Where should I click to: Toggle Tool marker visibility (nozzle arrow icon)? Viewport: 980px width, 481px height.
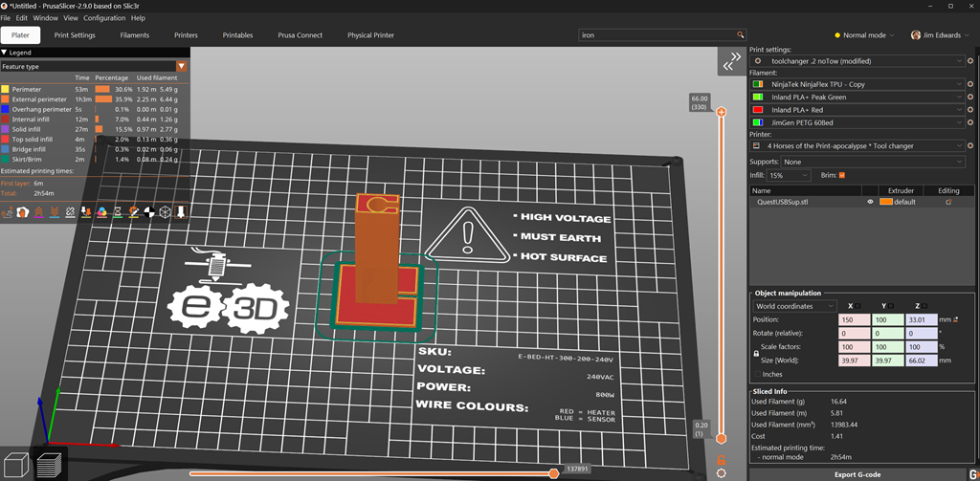click(181, 212)
